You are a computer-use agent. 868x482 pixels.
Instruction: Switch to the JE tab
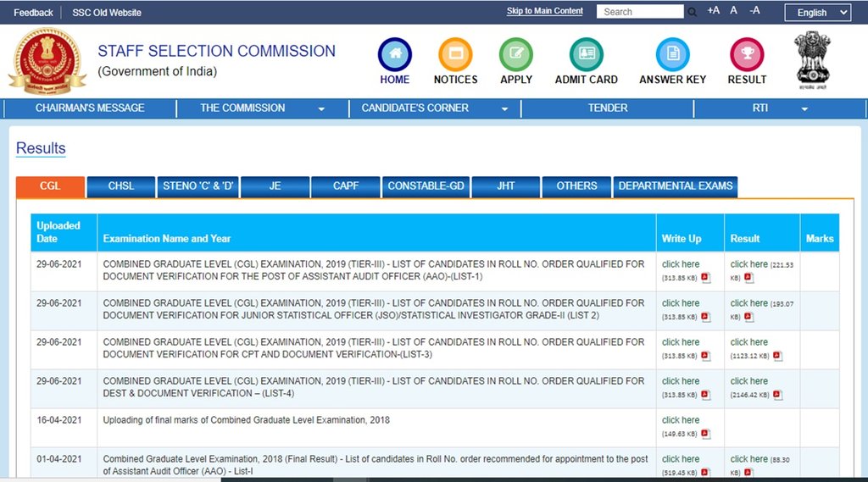275,186
